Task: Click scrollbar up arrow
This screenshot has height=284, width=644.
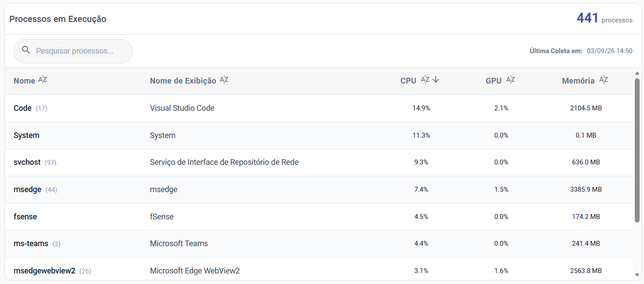Action: click(637, 73)
